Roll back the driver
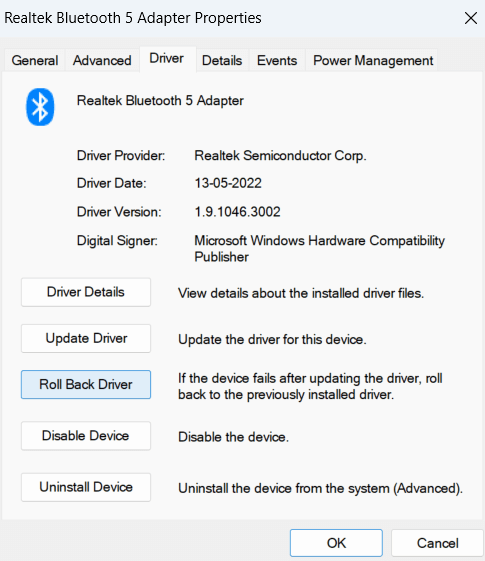Viewport: 485px width, 561px height. 86,384
